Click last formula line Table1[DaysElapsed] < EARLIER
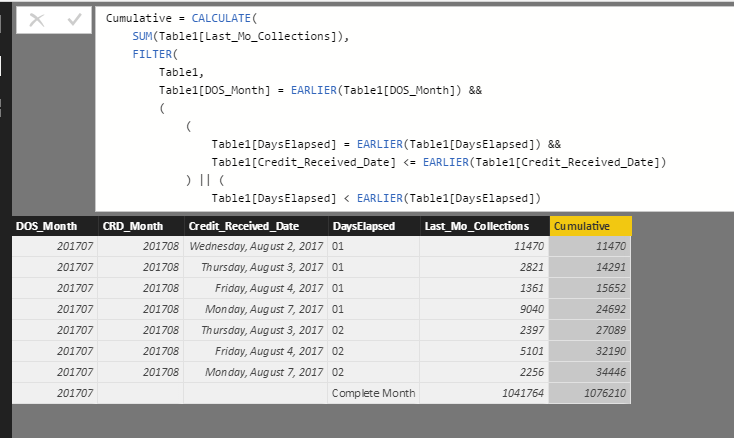 pos(376,198)
